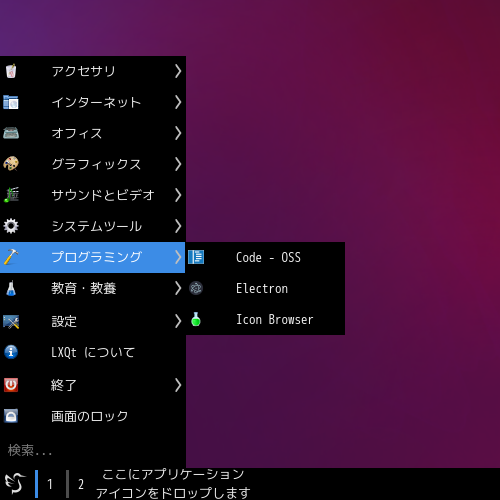500x500 pixels.
Task: Click the 設定 tools icon
Action: [x=11, y=322]
